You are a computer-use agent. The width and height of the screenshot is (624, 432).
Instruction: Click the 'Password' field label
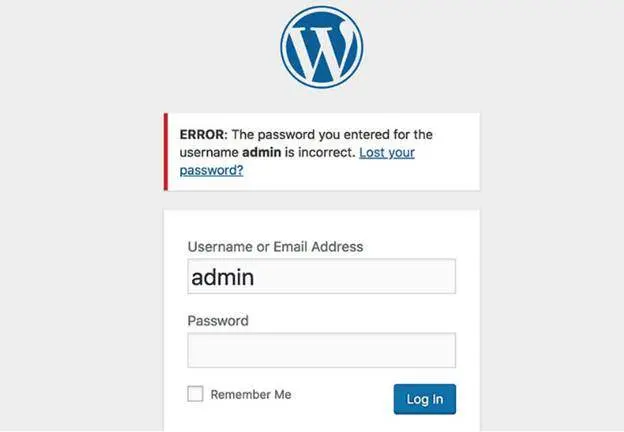click(218, 321)
